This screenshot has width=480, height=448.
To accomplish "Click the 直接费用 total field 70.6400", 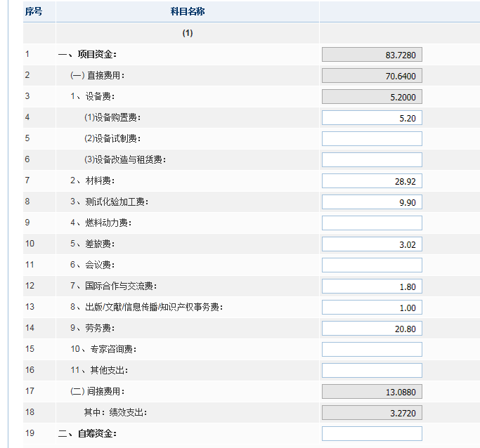I will 372,76.
